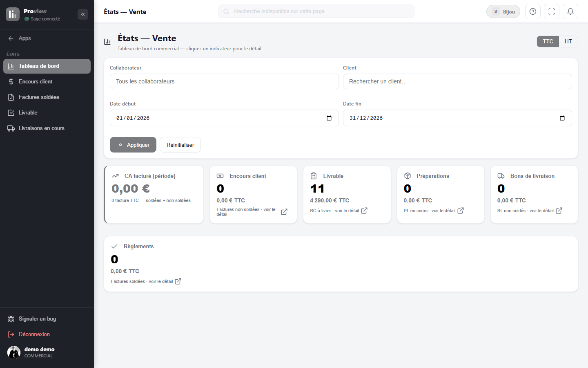The height and width of the screenshot is (368, 588).
Task: Click 'BC à livrer · voir le détail'
Action: pos(334,211)
